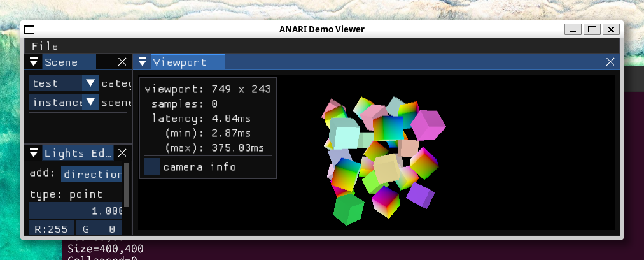Open the 'test' category dropdown arrow

[90, 83]
